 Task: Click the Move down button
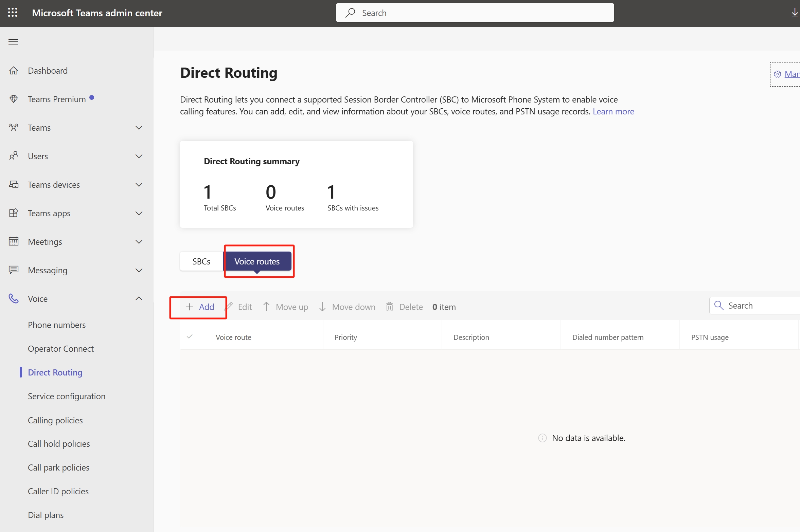tap(347, 307)
